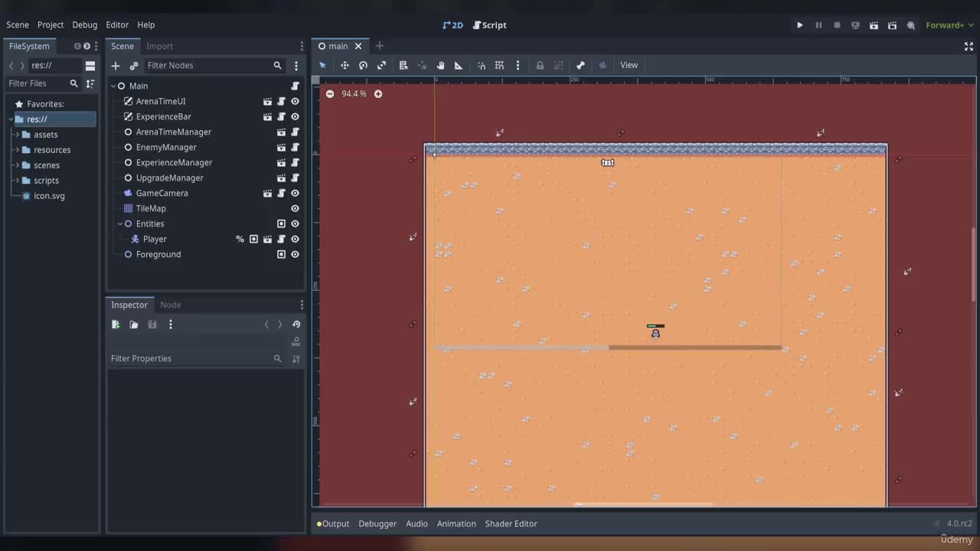
Task: Toggle distraction free mode
Action: click(x=969, y=46)
